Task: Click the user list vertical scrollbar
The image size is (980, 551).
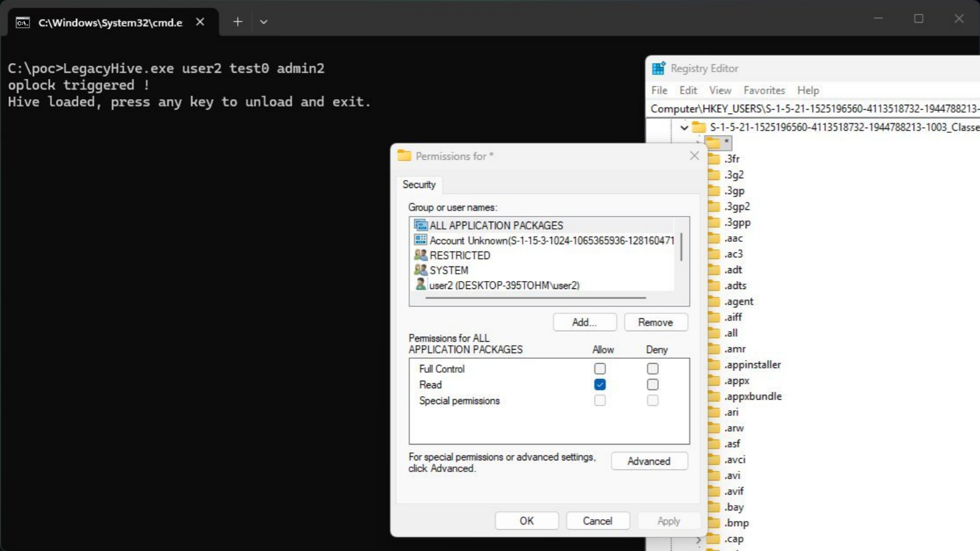Action: click(x=681, y=247)
